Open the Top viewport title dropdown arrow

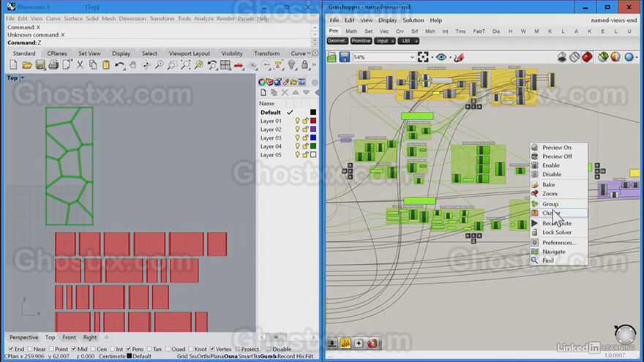pos(23,78)
